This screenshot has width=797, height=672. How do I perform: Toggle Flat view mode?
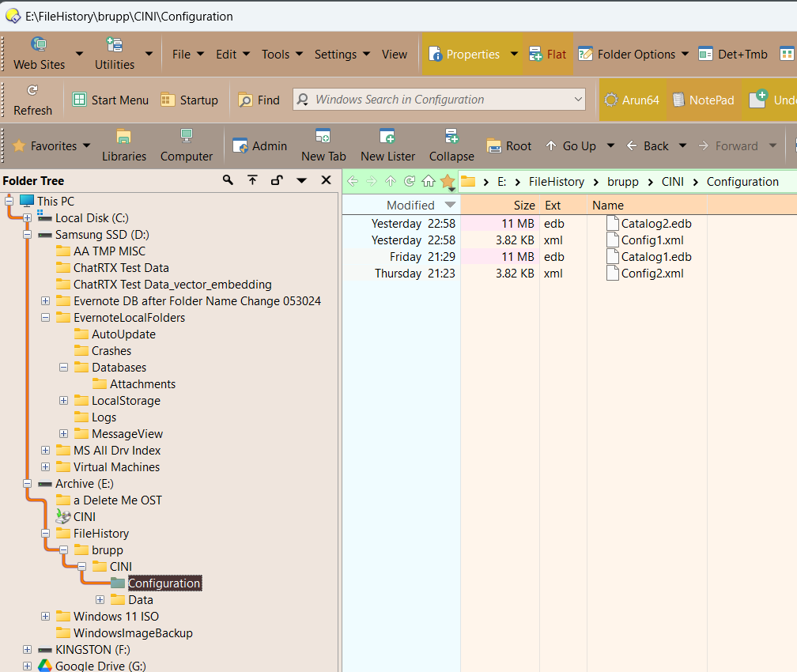tap(547, 55)
